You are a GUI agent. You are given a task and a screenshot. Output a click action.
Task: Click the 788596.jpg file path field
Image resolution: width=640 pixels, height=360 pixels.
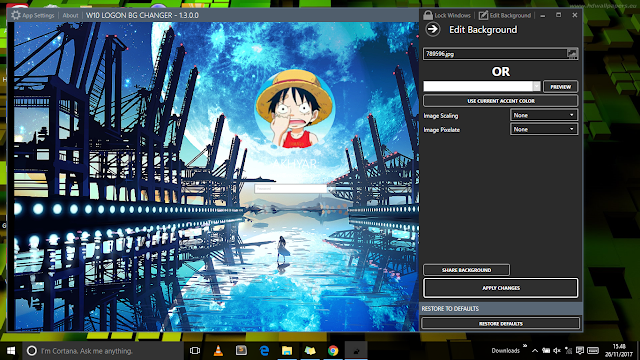tap(495, 53)
